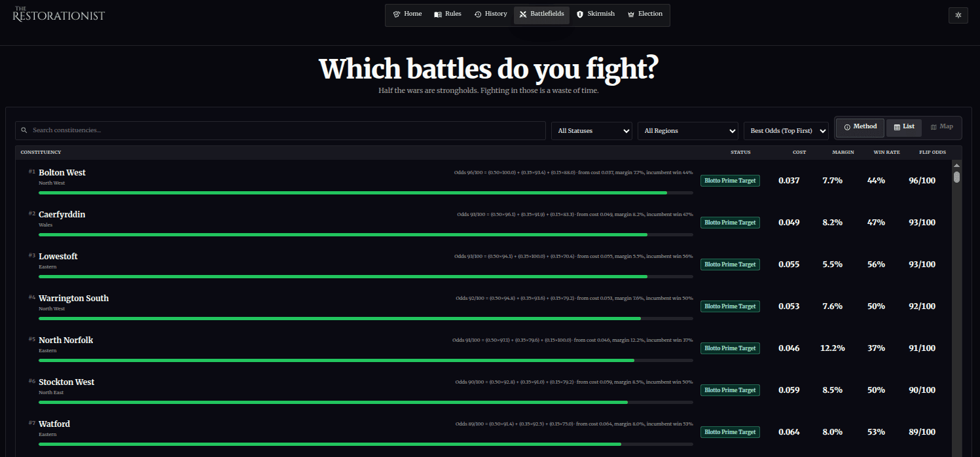Expand the All Regions dropdown
Viewport: 980px width, 457px height.
(x=687, y=131)
